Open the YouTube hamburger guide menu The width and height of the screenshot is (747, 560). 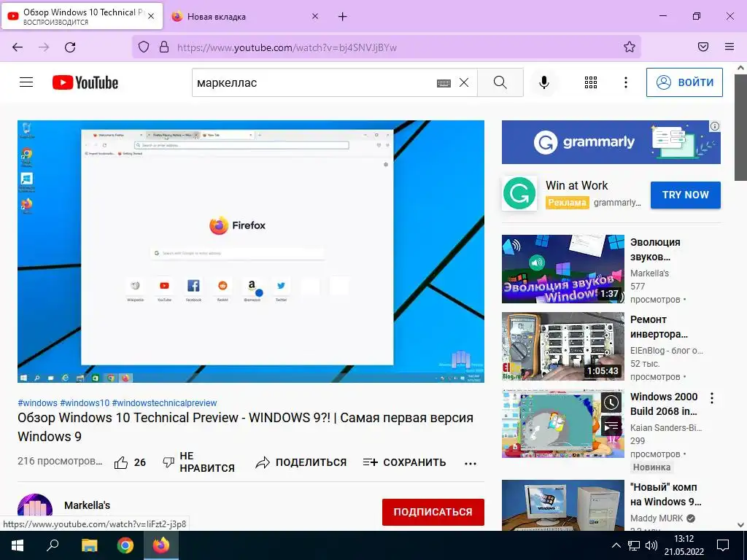(x=26, y=82)
